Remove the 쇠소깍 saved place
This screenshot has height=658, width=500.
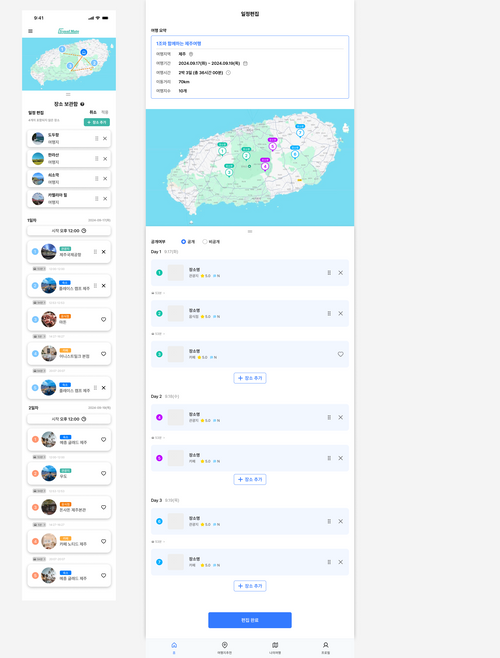coord(105,179)
